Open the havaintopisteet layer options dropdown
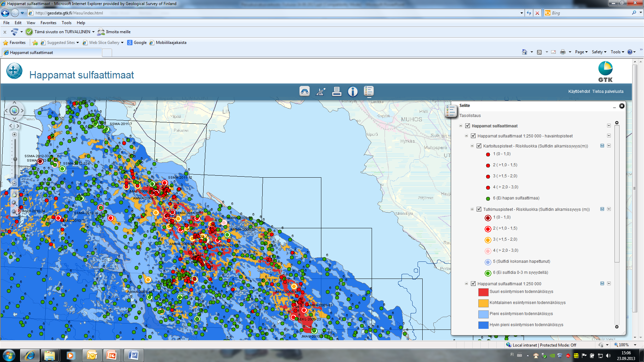Screen dimensions: 644x362 (609, 136)
